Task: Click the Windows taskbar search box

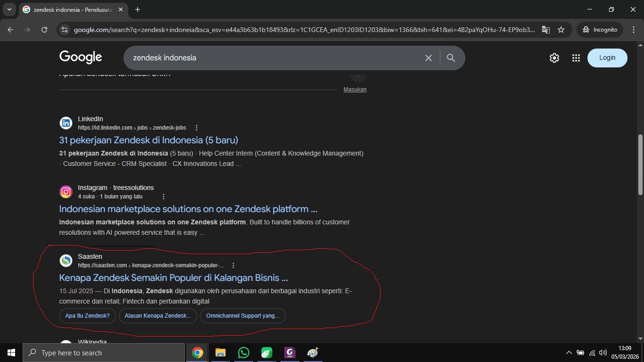Action: (x=104, y=353)
